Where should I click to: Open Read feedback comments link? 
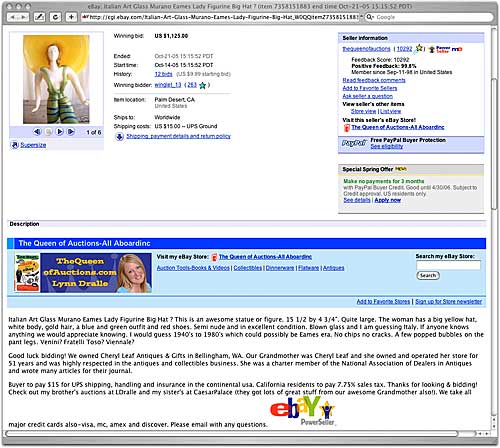374,80
